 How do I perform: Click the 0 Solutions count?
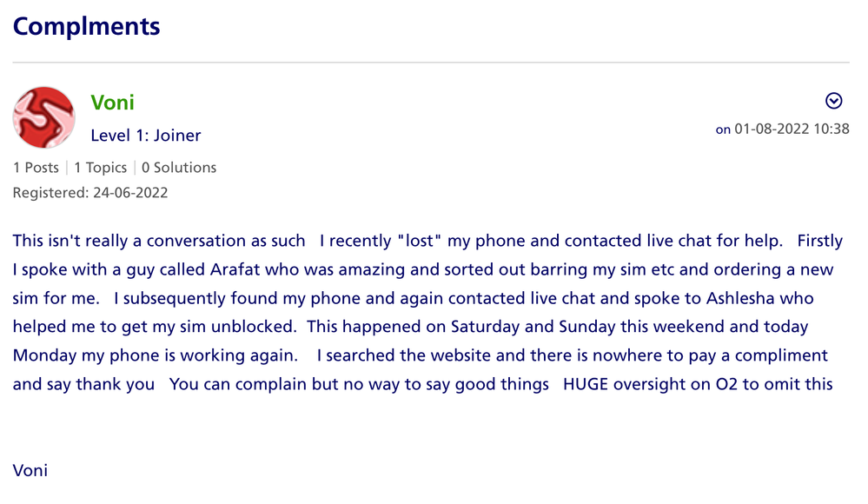click(x=179, y=168)
